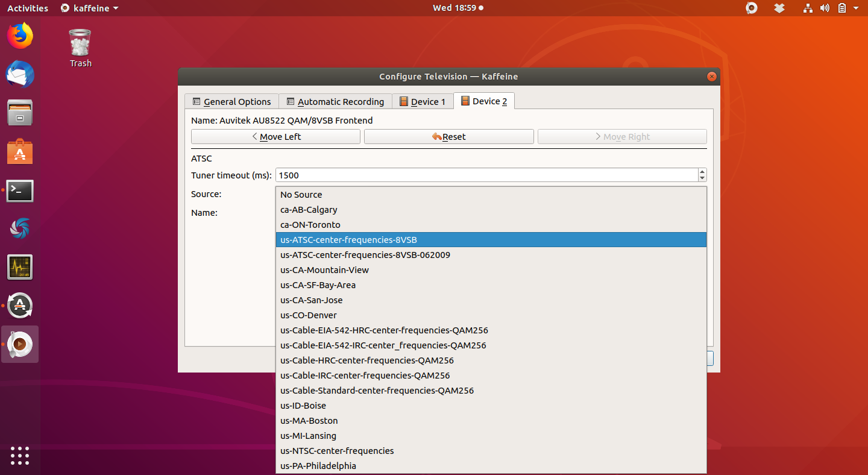Image resolution: width=868 pixels, height=475 pixels.
Task: Select us-MA-Boston source
Action: (x=491, y=421)
